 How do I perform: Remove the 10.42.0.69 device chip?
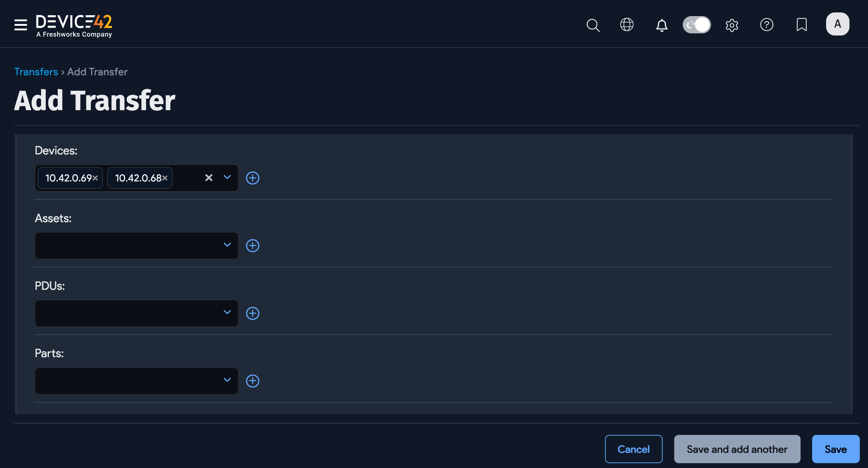click(95, 178)
